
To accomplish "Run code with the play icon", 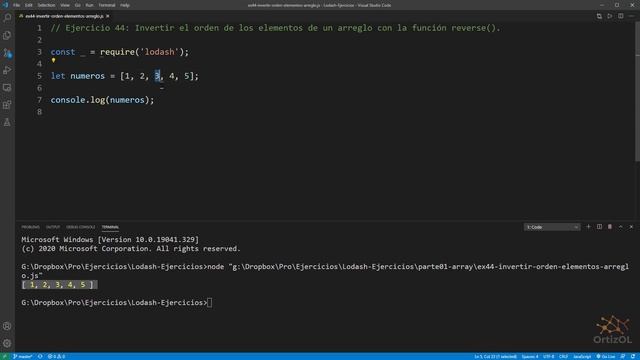I will pos(610,16).
